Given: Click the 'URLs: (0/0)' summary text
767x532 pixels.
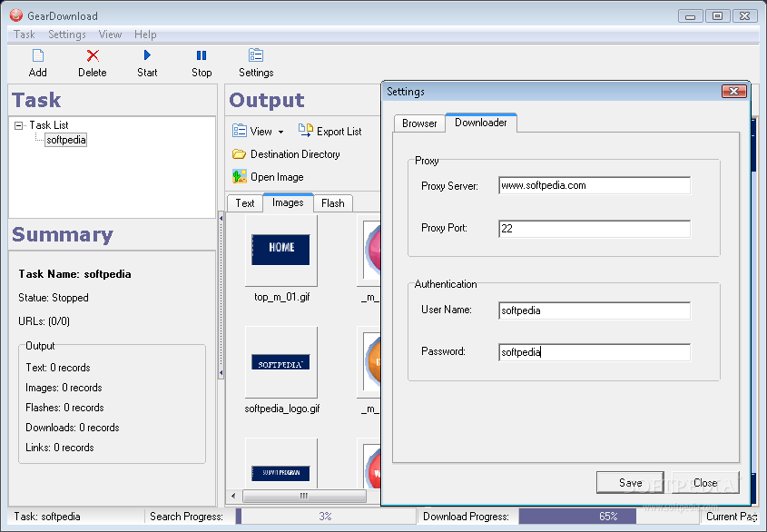Looking at the screenshot, I should coord(44,321).
